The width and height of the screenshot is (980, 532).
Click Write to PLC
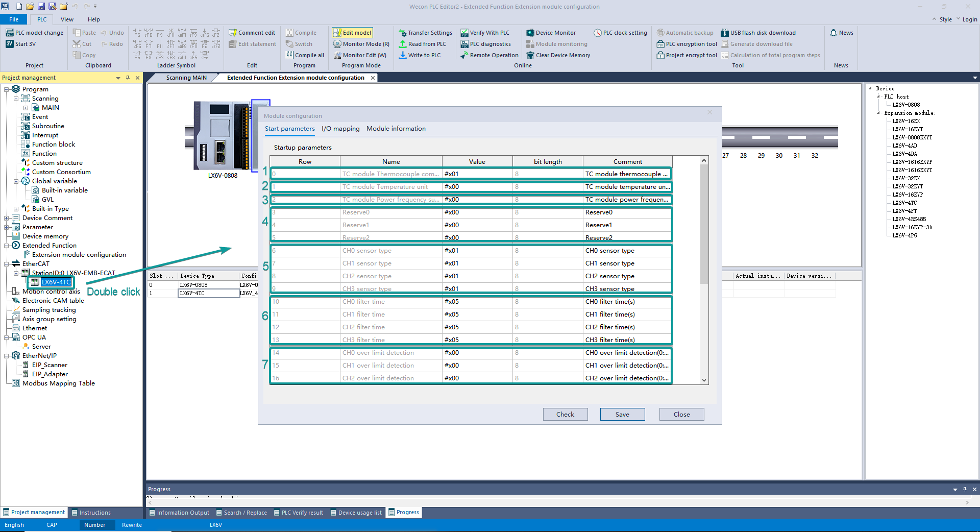[420, 55]
